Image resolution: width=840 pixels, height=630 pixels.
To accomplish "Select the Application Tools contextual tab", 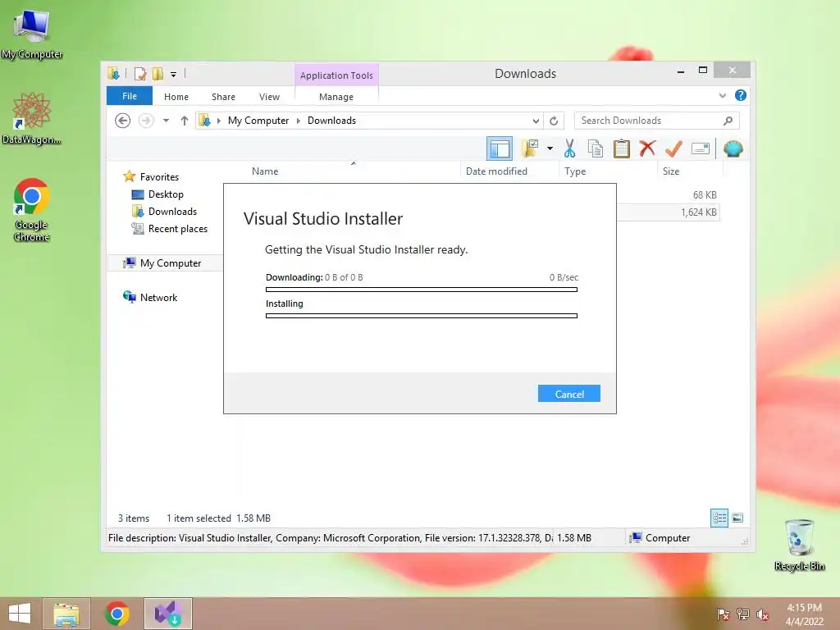I will [x=336, y=75].
